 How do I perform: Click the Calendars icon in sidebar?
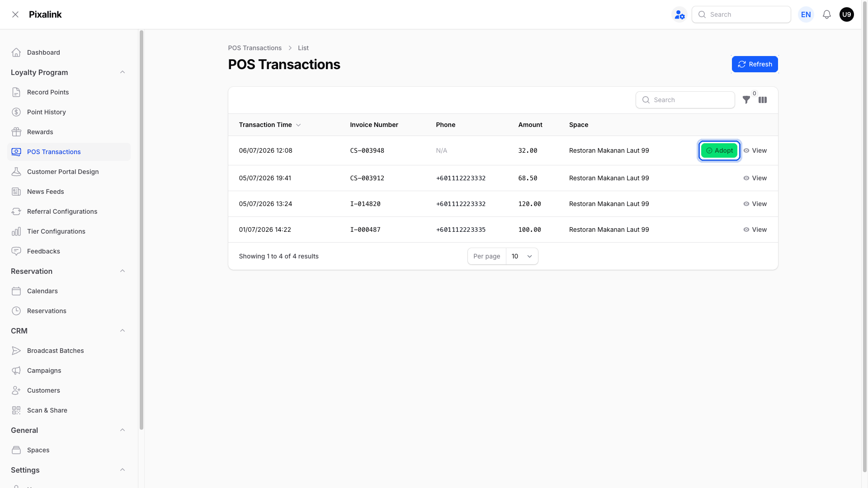click(x=16, y=291)
